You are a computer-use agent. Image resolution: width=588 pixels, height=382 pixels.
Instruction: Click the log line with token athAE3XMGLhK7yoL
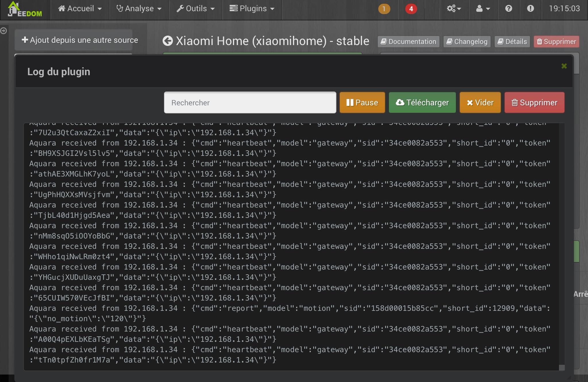coord(153,174)
